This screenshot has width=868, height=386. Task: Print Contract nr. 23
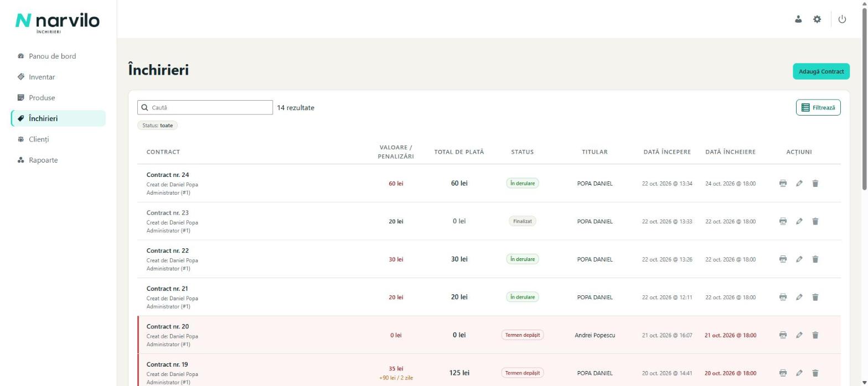(x=783, y=221)
